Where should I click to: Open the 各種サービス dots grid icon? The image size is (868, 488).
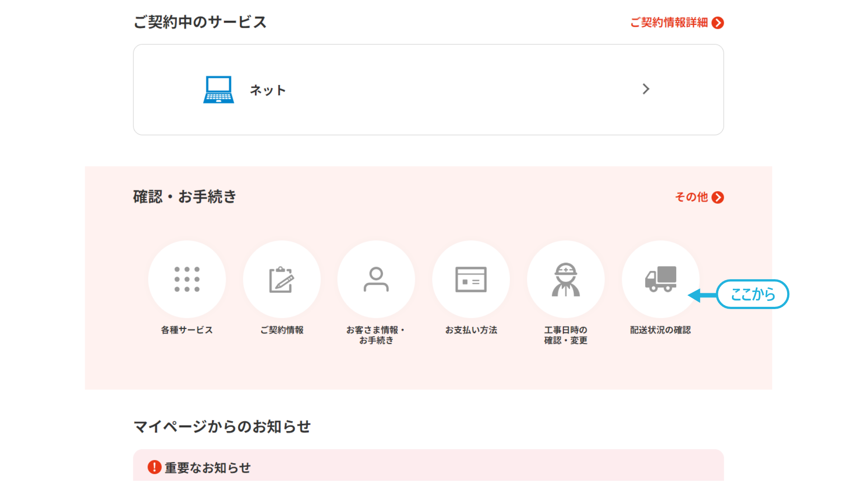[187, 279]
